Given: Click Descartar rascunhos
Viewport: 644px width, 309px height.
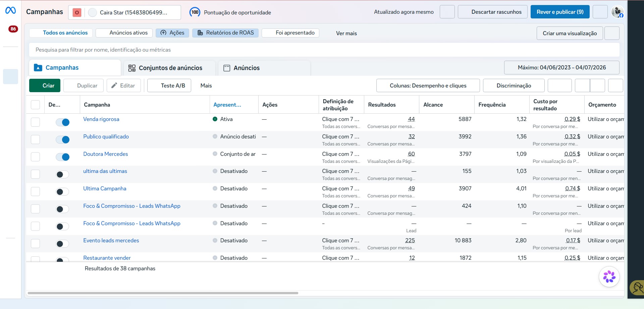Looking at the screenshot, I should (492, 12).
